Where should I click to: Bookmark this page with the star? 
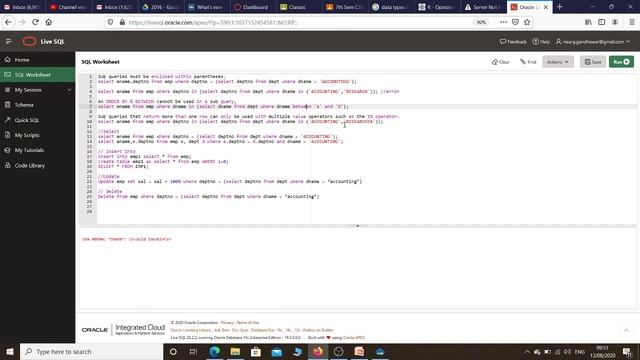pyautogui.click(x=527, y=22)
